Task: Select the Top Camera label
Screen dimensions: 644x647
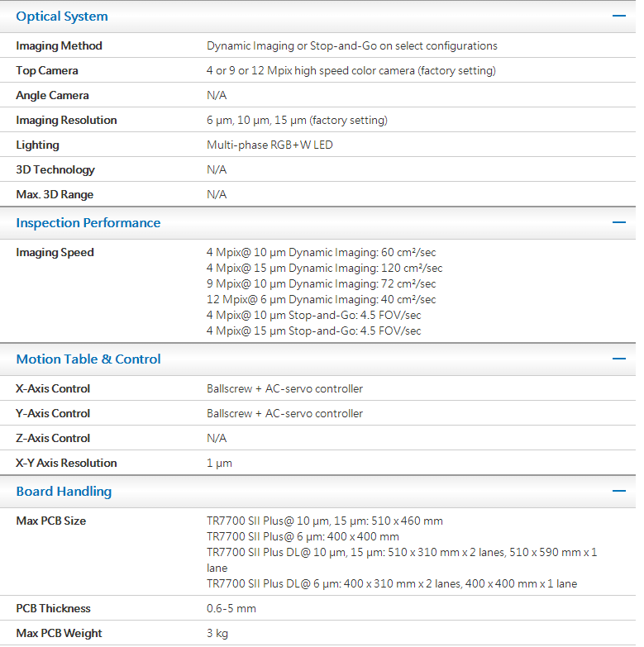Action: pyautogui.click(x=47, y=70)
